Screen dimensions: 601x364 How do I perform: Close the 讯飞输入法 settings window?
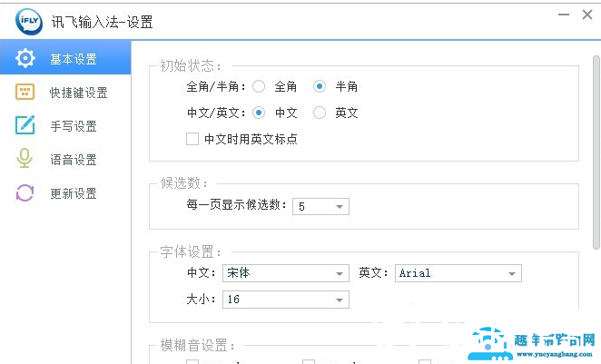(587, 15)
